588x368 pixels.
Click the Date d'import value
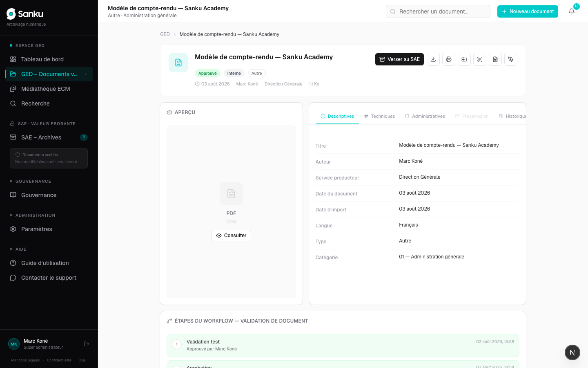(414, 209)
